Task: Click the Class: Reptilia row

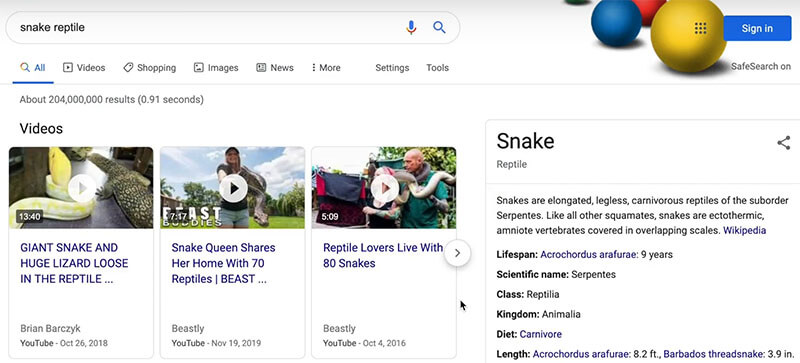Action: (528, 295)
